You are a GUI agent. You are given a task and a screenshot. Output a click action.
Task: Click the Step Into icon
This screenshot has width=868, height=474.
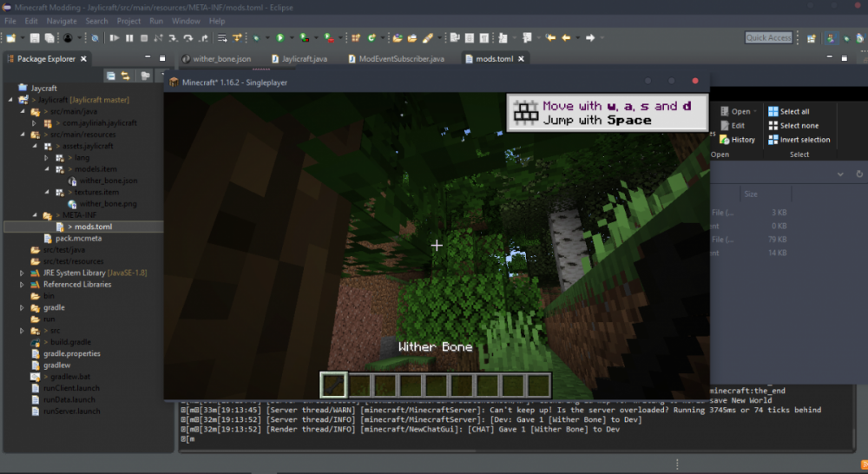coord(174,37)
